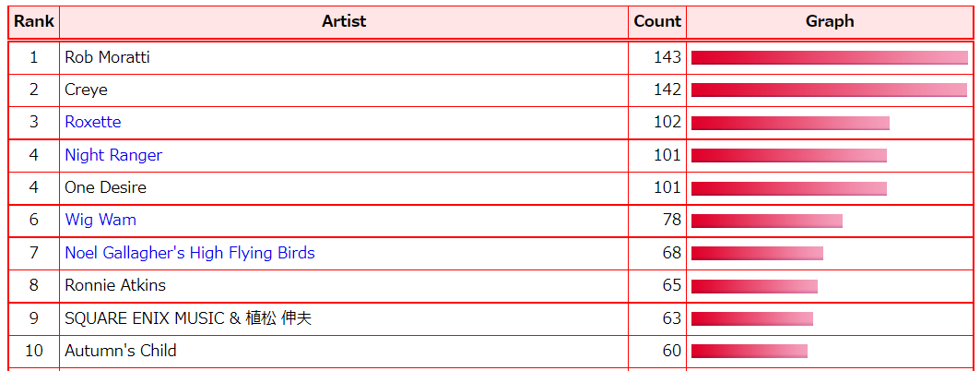Click the count value 143

click(x=667, y=57)
